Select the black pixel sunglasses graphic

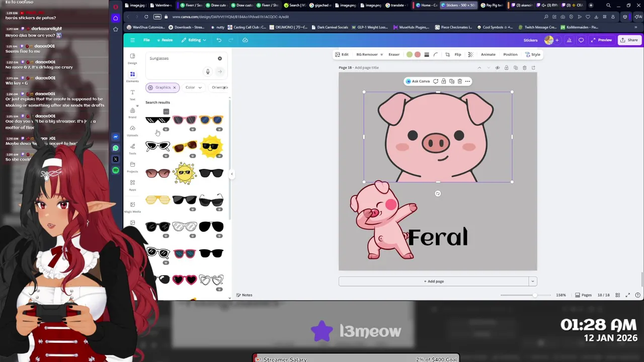[157, 120]
